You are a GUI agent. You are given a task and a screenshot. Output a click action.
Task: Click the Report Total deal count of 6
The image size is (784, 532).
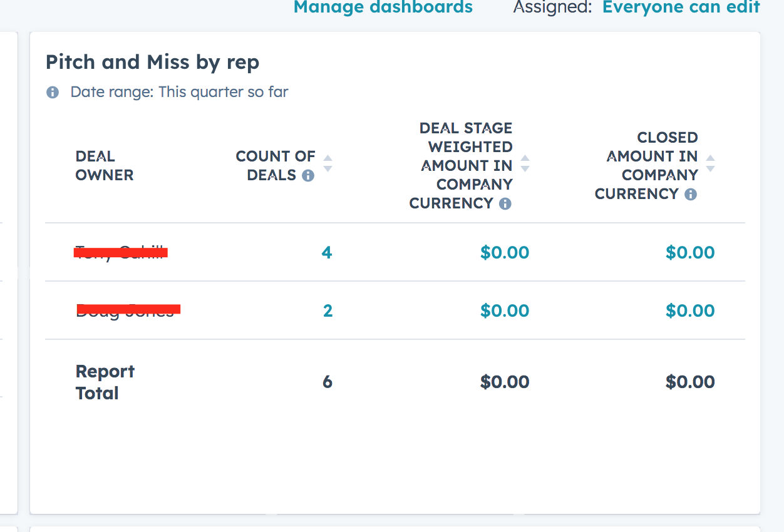coord(327,382)
